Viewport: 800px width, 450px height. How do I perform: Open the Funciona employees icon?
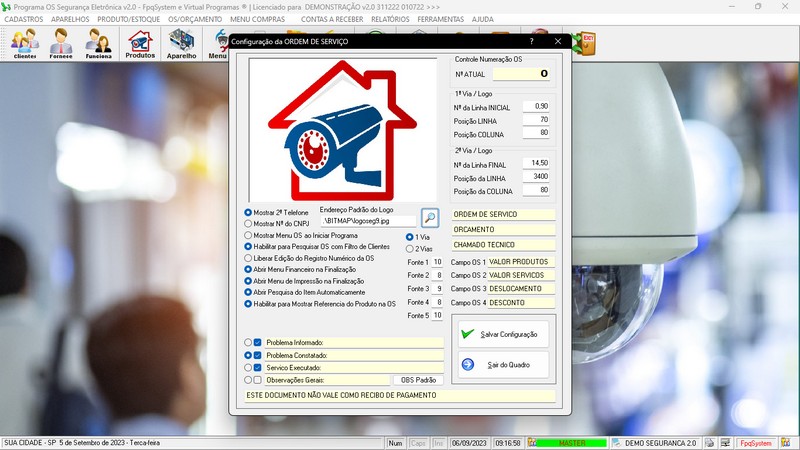pyautogui.click(x=98, y=44)
